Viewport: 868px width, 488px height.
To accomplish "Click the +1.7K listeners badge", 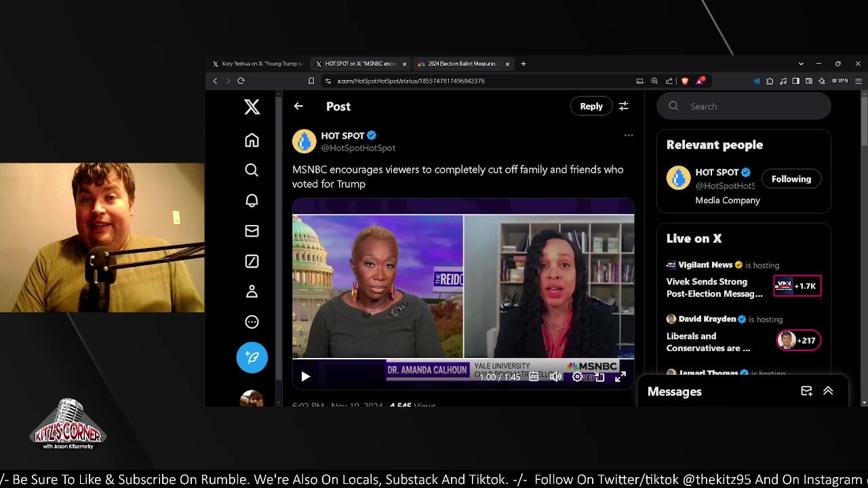I will pyautogui.click(x=797, y=286).
